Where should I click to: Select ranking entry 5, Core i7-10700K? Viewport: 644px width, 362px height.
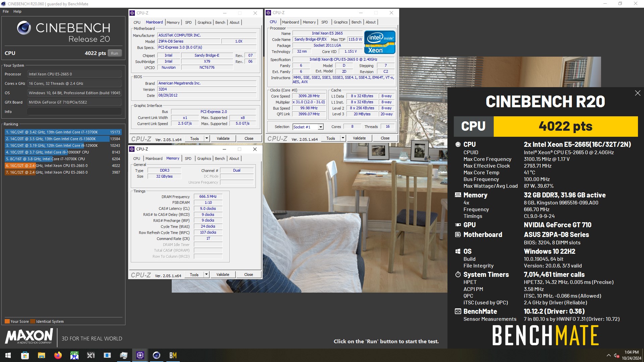[63, 159]
